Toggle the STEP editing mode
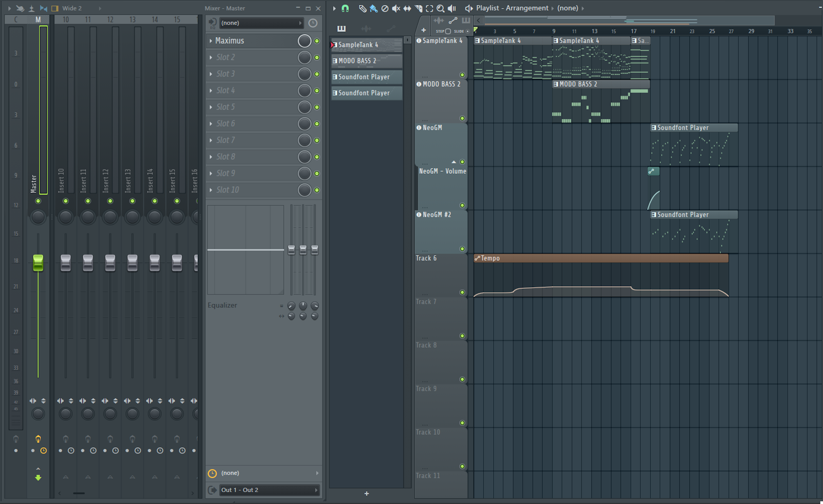The height and width of the screenshot is (504, 823). tap(448, 31)
